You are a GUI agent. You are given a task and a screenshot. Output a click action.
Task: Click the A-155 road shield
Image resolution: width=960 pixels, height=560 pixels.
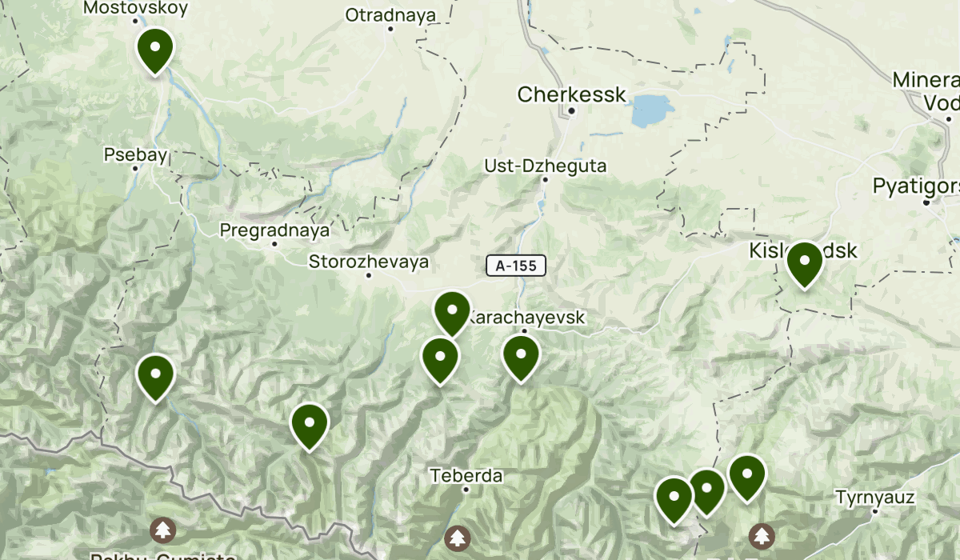pyautogui.click(x=516, y=266)
